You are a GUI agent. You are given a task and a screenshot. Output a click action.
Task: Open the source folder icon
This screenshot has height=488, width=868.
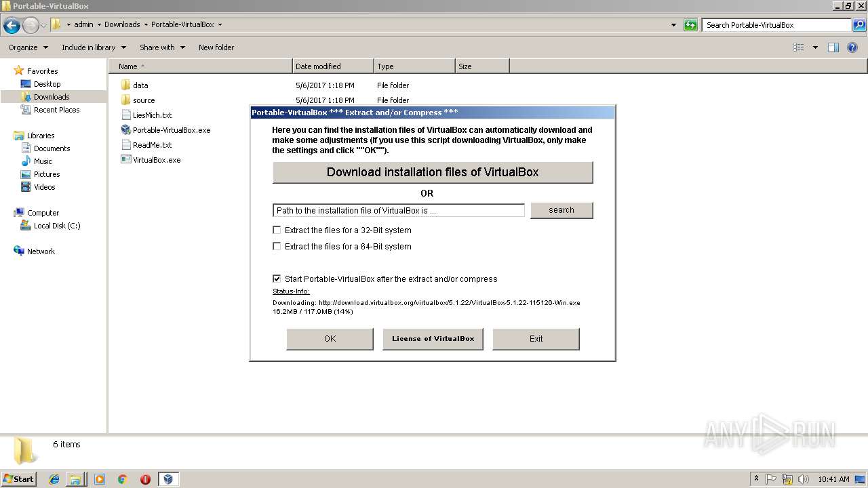point(125,100)
